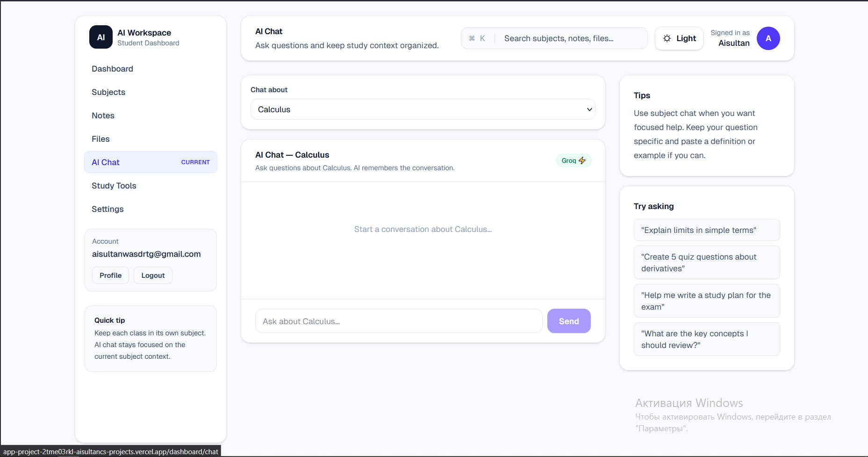
Task: Open Settings from the sidebar
Action: pyautogui.click(x=108, y=209)
